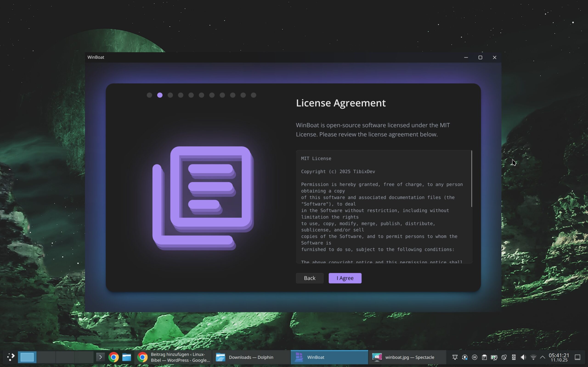Open the clipboard tray icon
588x367 pixels.
click(484, 357)
